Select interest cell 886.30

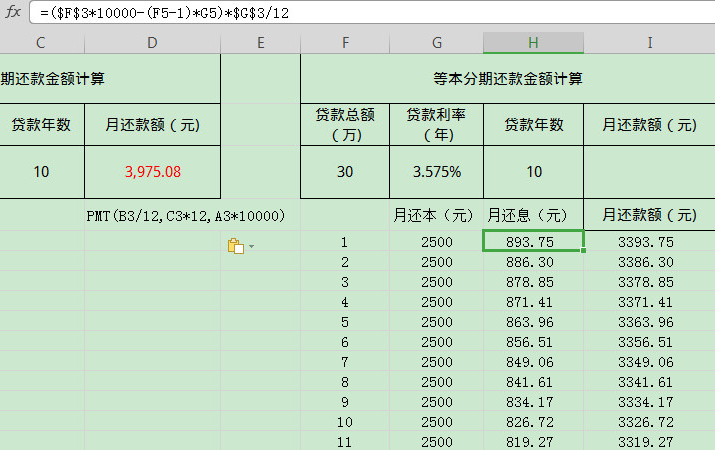point(533,262)
